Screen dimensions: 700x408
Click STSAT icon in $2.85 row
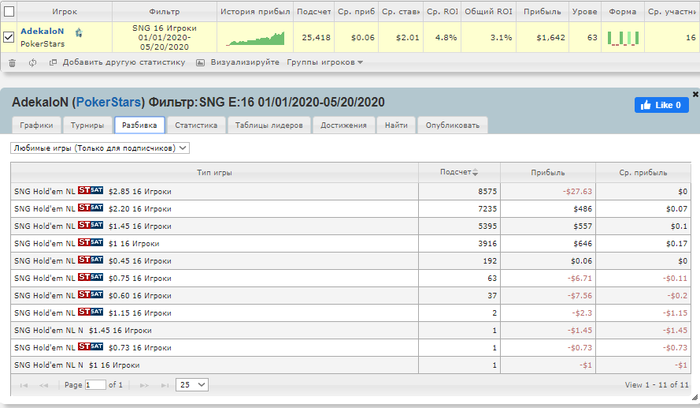click(91, 190)
